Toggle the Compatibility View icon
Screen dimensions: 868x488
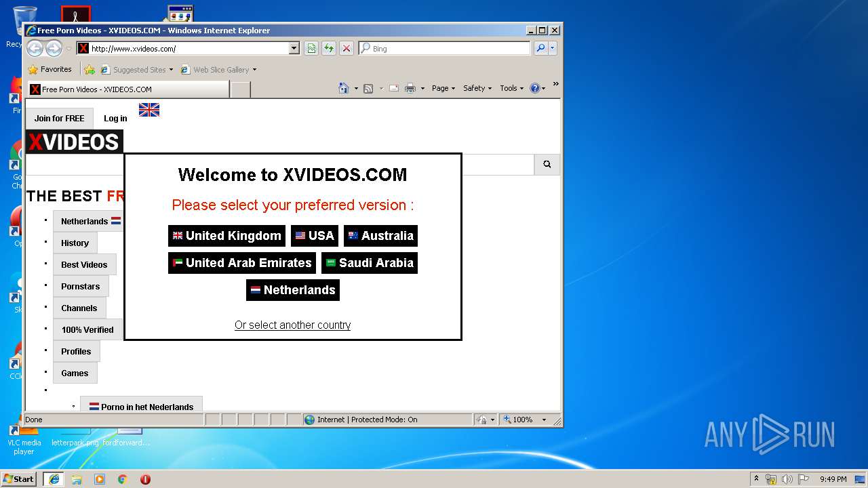point(311,48)
